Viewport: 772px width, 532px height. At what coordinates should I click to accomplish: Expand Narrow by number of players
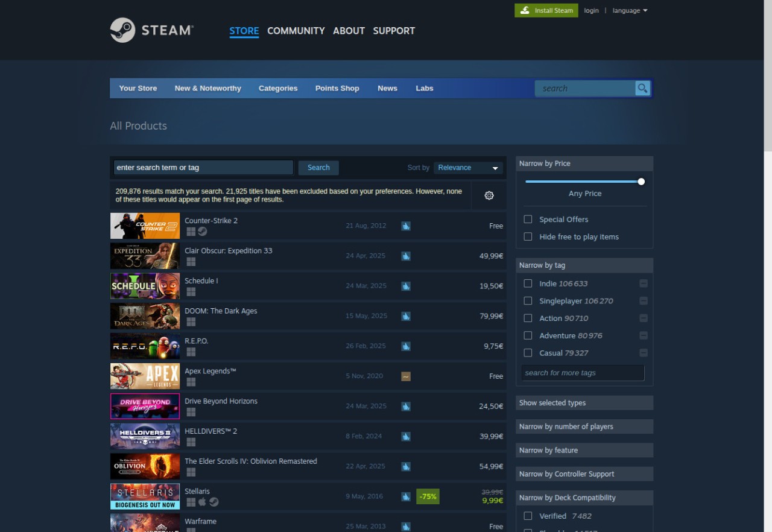click(x=584, y=426)
